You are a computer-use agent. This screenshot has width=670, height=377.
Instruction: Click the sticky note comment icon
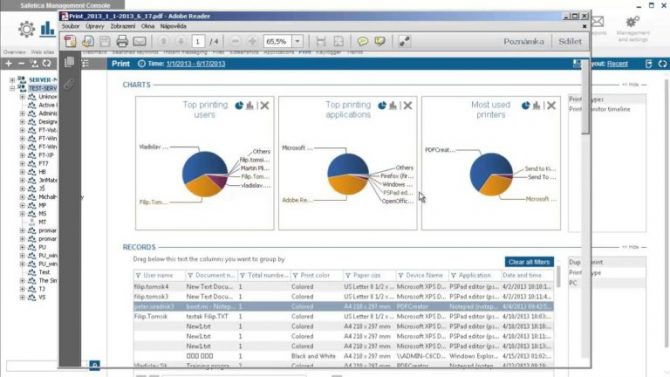[362, 41]
